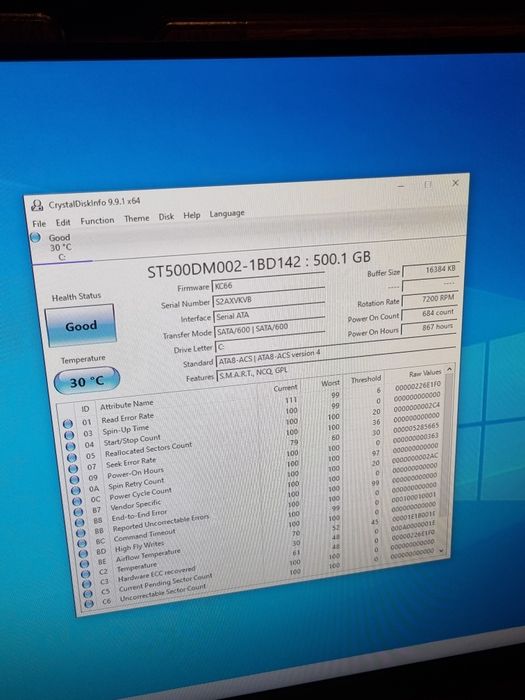Click the scroll up arrow of the attribute list

click(450, 369)
